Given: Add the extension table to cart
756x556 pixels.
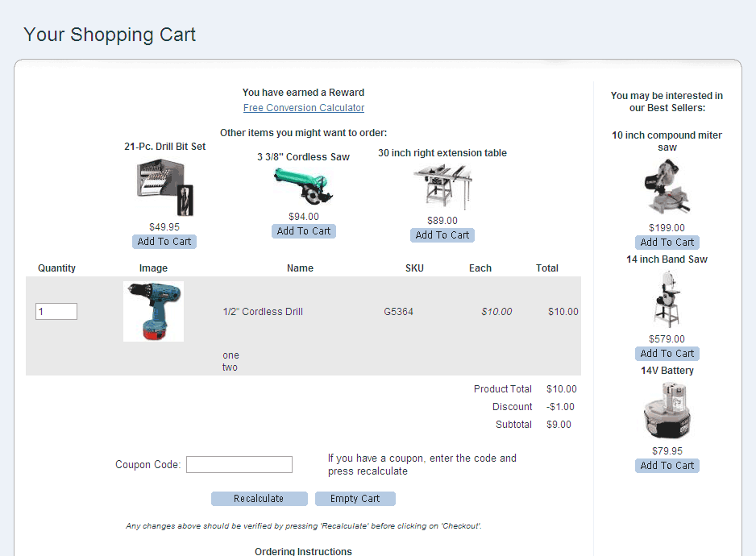Looking at the screenshot, I should 442,235.
